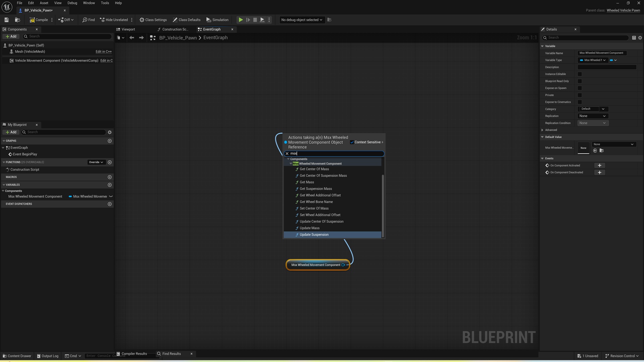The height and width of the screenshot is (362, 644).
Task: Switch to the Viewport tab
Action: click(128, 29)
